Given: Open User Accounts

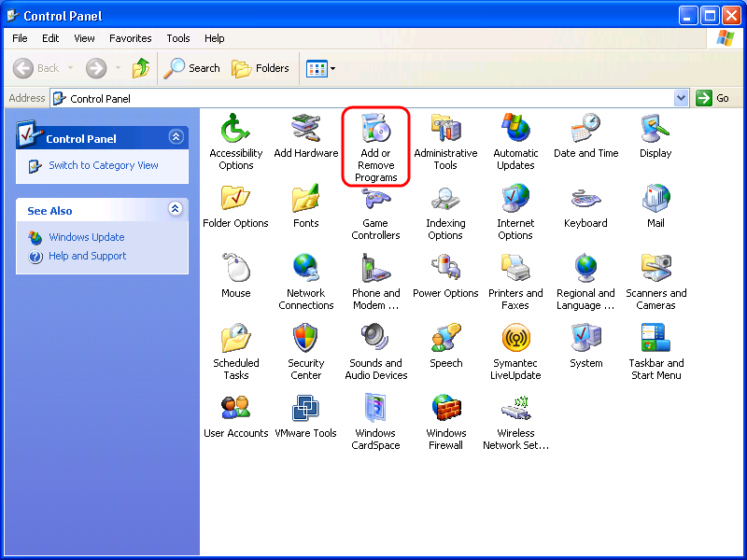Looking at the screenshot, I should coord(236,416).
